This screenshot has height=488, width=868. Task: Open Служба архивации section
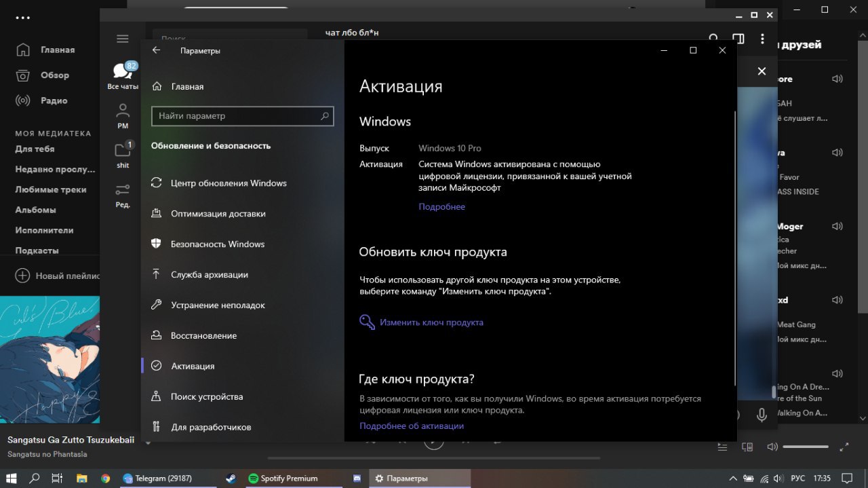tap(243, 275)
